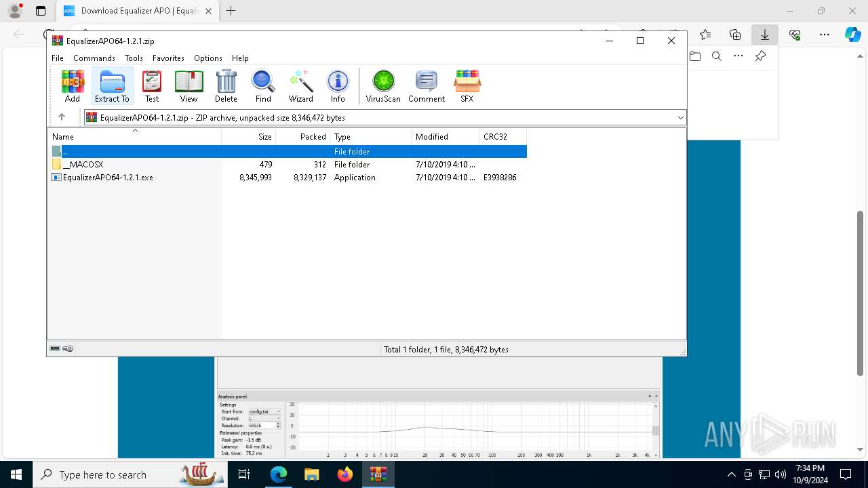The height and width of the screenshot is (488, 868).
Task: Select the __MACOSX folder row
Action: click(x=288, y=164)
